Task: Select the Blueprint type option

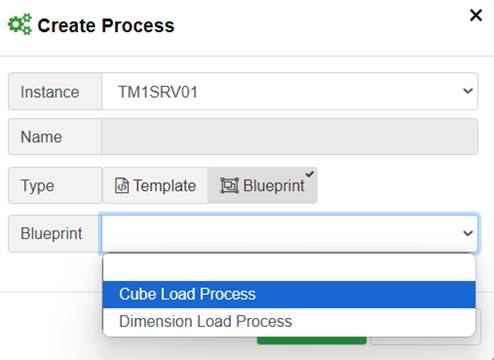Action: 263,186
